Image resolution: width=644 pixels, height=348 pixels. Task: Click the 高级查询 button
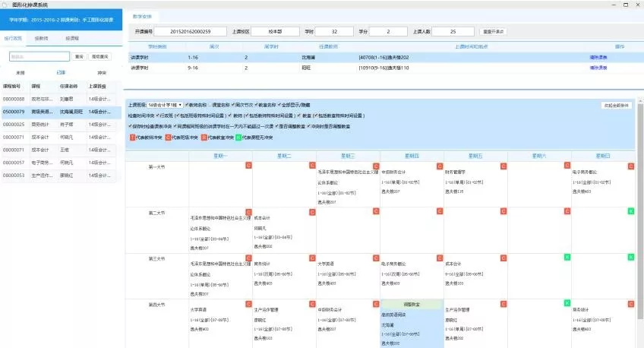[x=99, y=56]
